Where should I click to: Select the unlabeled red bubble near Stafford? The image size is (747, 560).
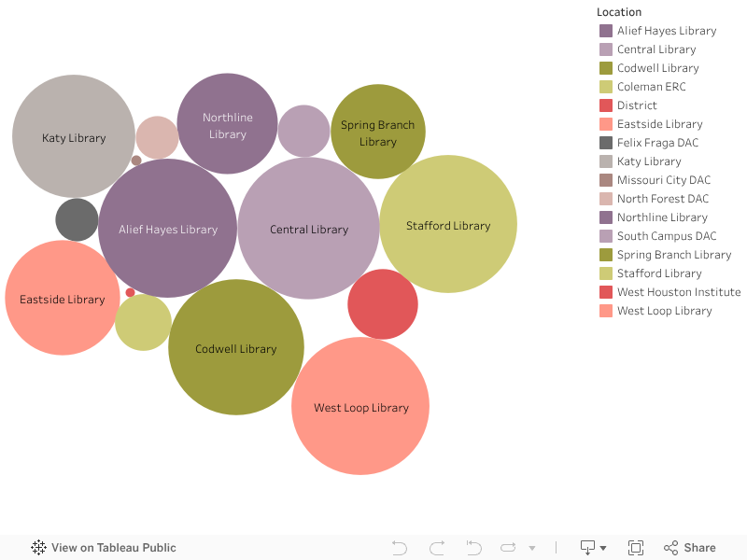click(x=383, y=304)
